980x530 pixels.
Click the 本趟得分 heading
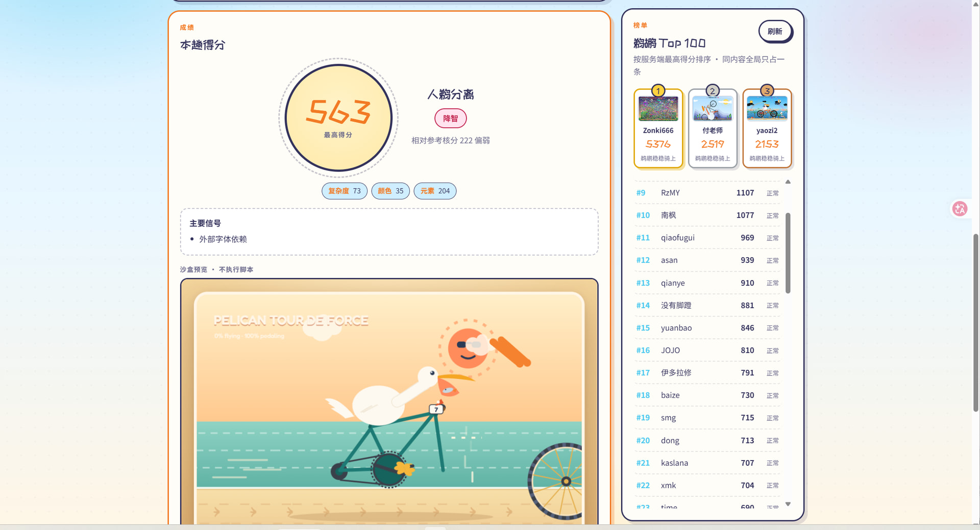pyautogui.click(x=203, y=45)
